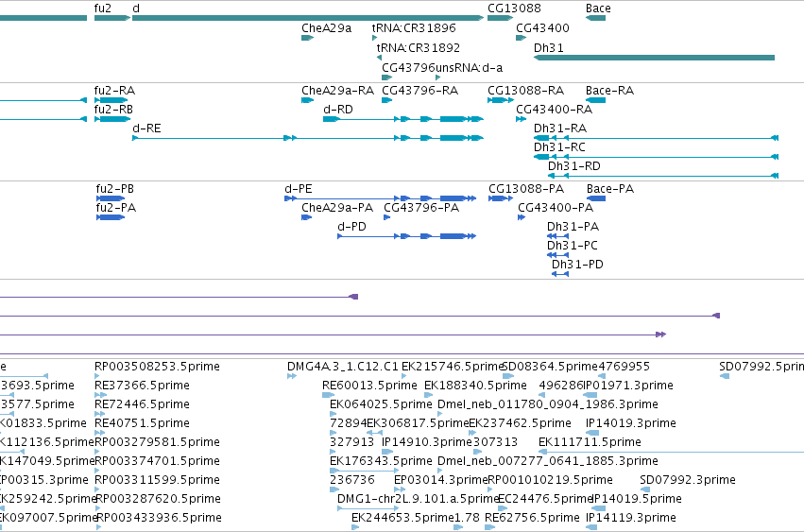Select transcript CG43400-RA
The image size is (804, 532).
[554, 110]
